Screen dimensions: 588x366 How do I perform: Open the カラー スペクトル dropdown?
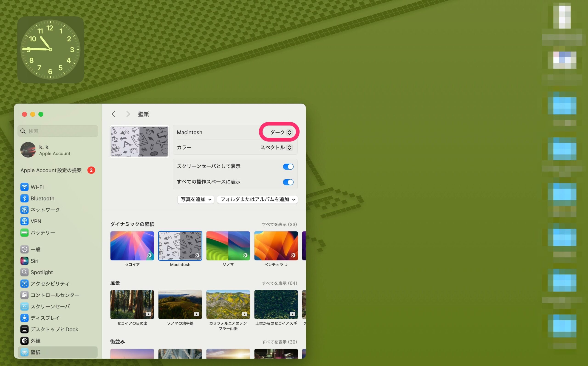(x=277, y=147)
